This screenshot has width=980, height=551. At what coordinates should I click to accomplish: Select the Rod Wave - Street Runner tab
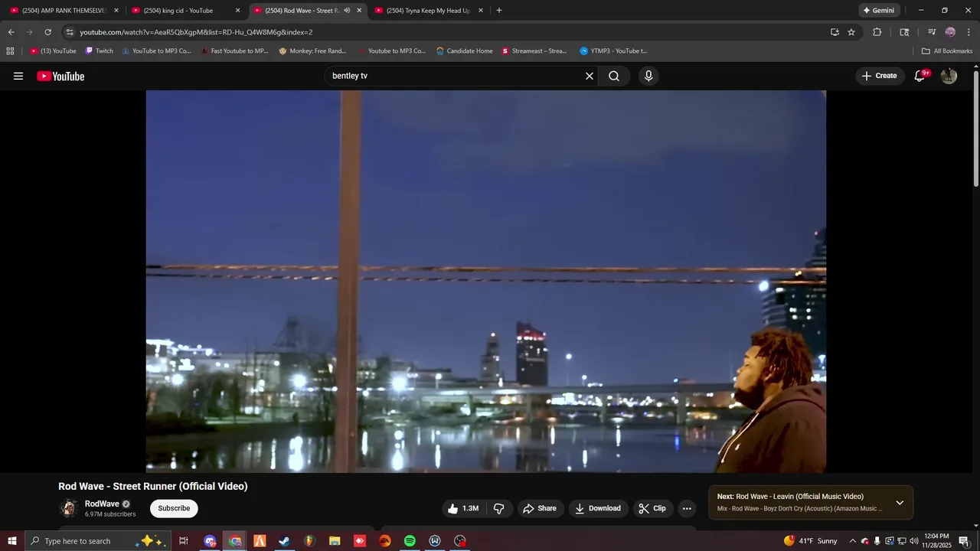pyautogui.click(x=302, y=11)
